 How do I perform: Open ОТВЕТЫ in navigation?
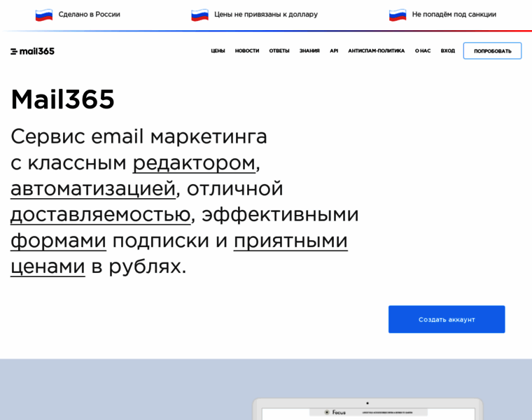(x=279, y=51)
